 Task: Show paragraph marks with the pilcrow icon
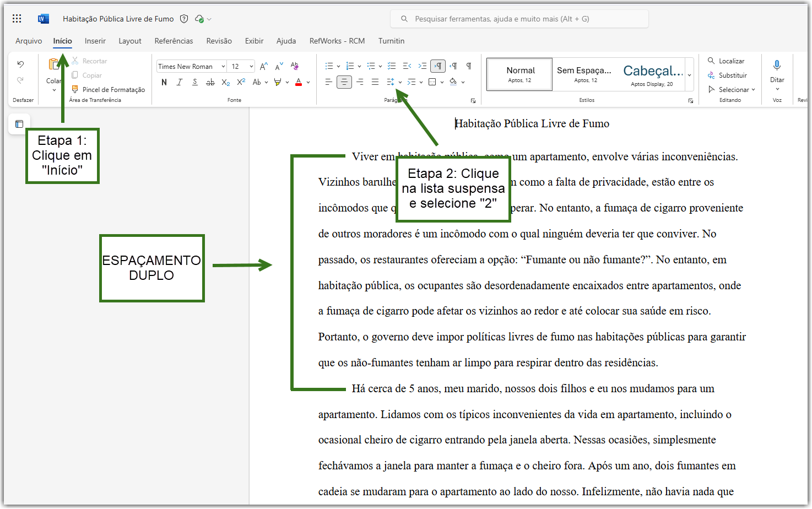click(x=469, y=66)
